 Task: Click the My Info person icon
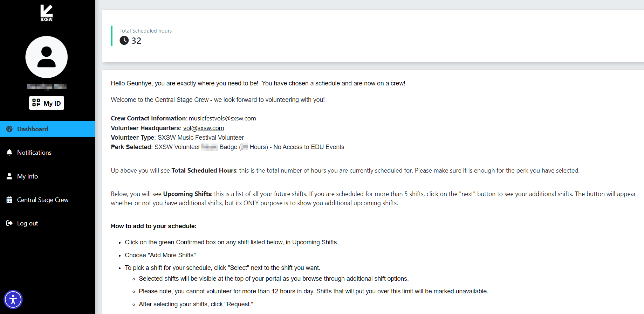[x=9, y=176]
